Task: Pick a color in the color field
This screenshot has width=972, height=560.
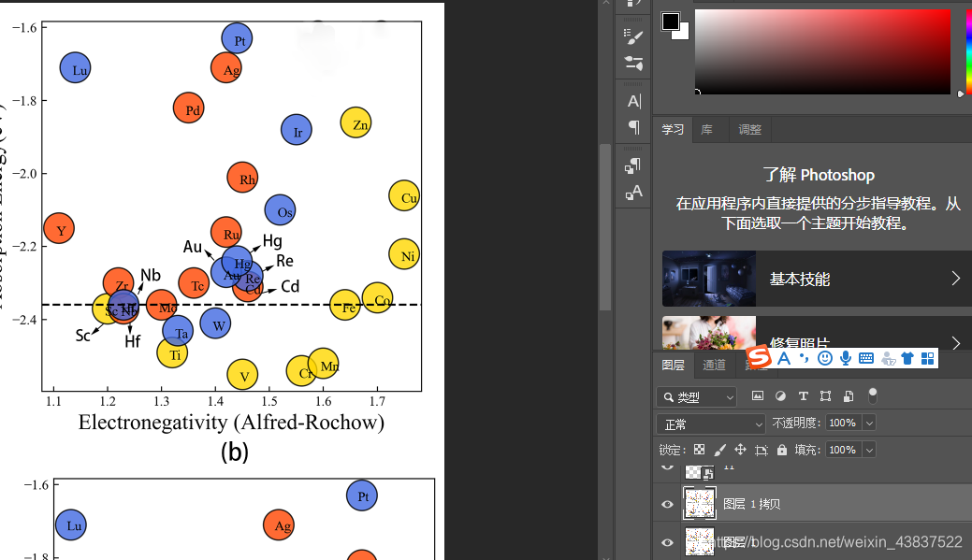Action: (822, 51)
